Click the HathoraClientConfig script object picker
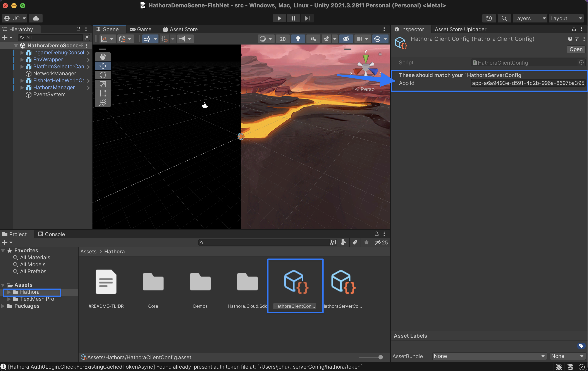The image size is (588, 371). coord(581,62)
